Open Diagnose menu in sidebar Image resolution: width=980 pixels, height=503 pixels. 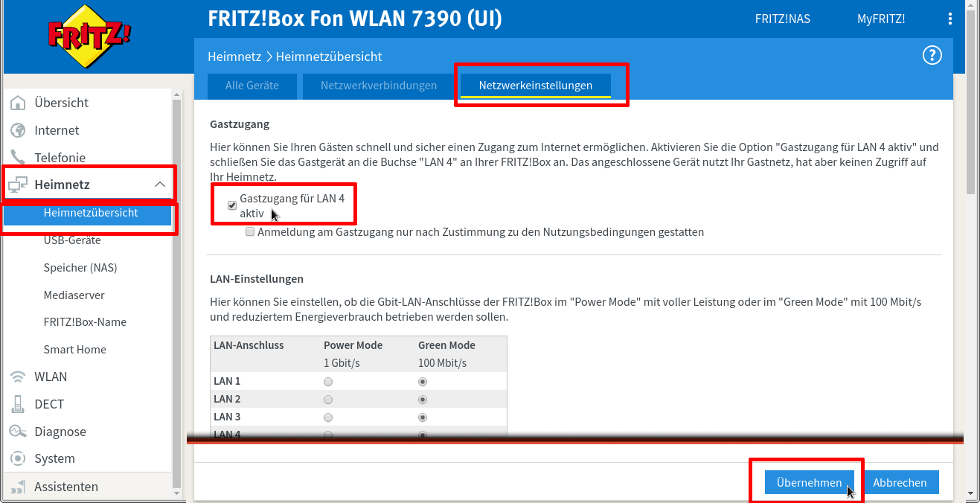(60, 432)
